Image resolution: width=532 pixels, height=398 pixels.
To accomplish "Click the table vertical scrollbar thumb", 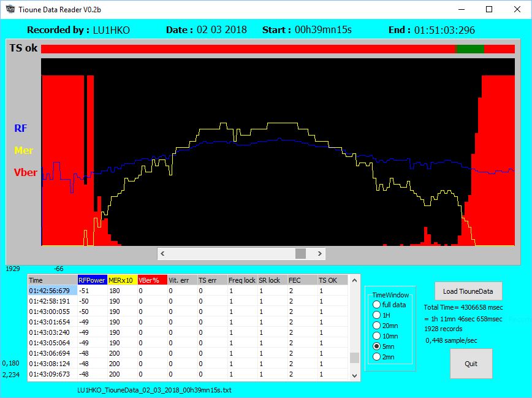I will click(x=354, y=358).
